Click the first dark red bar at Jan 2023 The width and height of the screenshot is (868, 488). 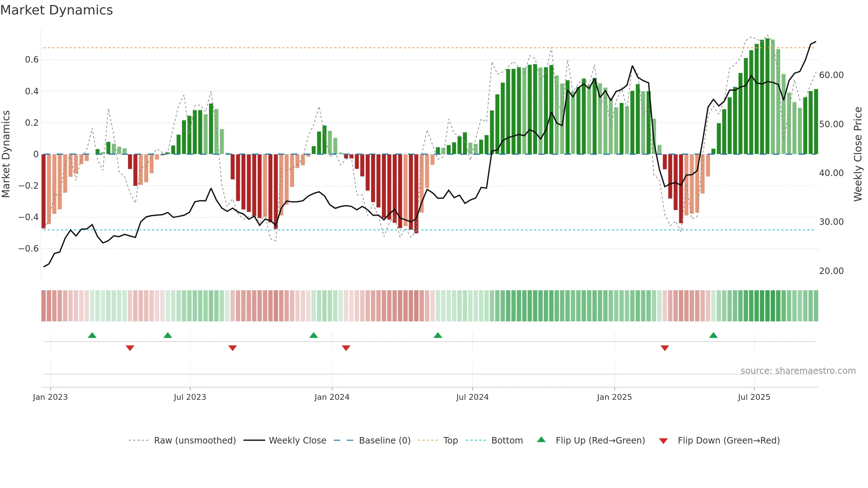(x=43, y=191)
